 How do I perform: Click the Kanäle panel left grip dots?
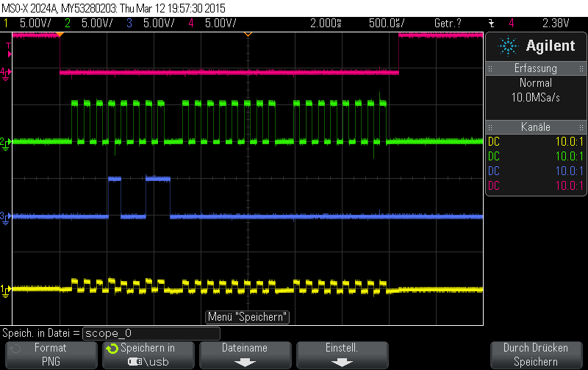coord(490,127)
